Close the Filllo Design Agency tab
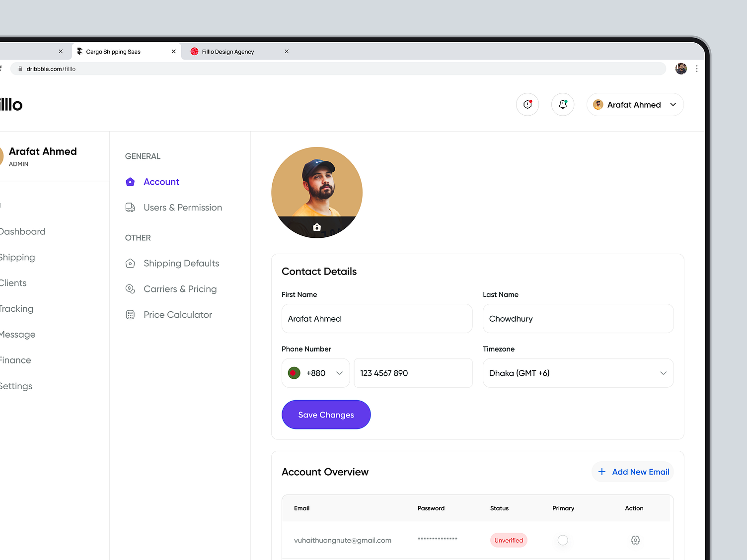This screenshot has height=560, width=747. click(287, 52)
